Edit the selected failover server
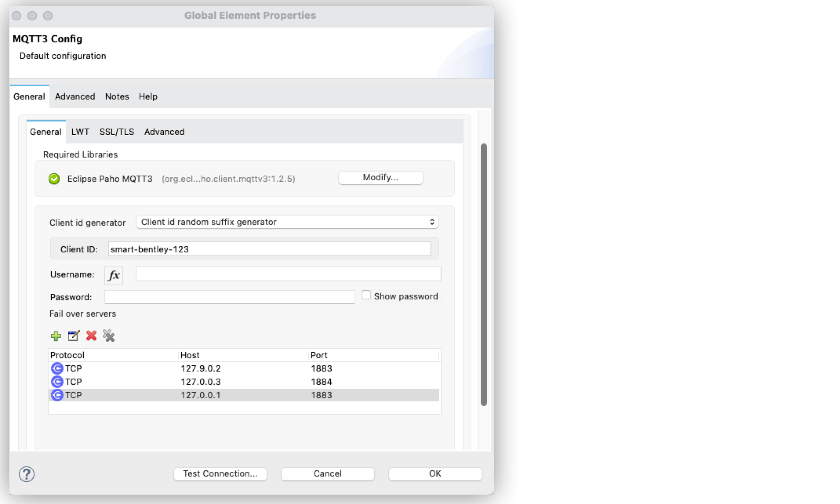 click(74, 336)
